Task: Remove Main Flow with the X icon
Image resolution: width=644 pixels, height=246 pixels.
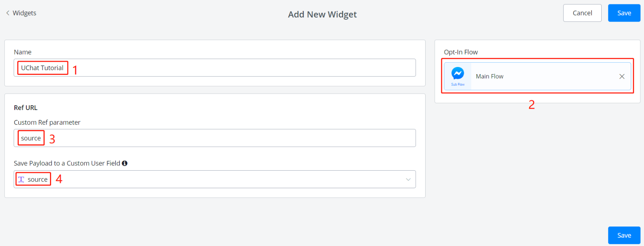Action: click(622, 77)
